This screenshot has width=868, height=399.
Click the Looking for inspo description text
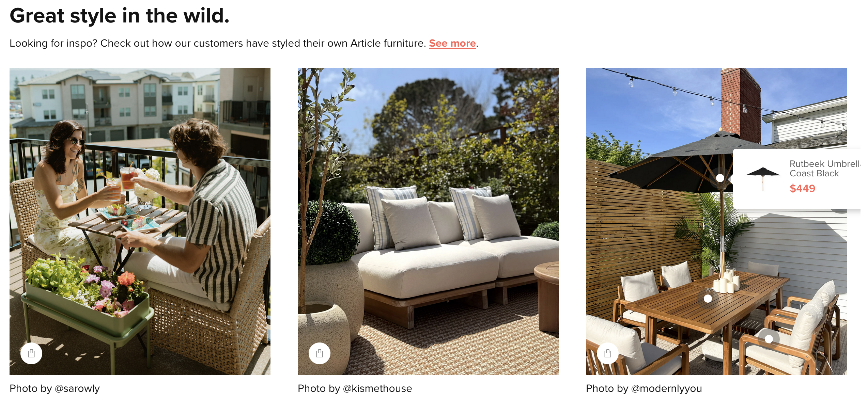[218, 43]
